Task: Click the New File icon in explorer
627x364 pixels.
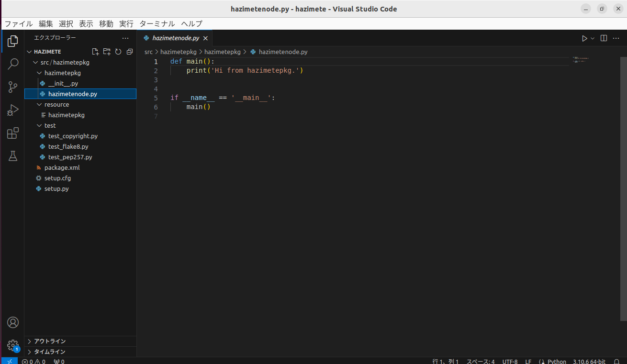Action: [x=95, y=52]
